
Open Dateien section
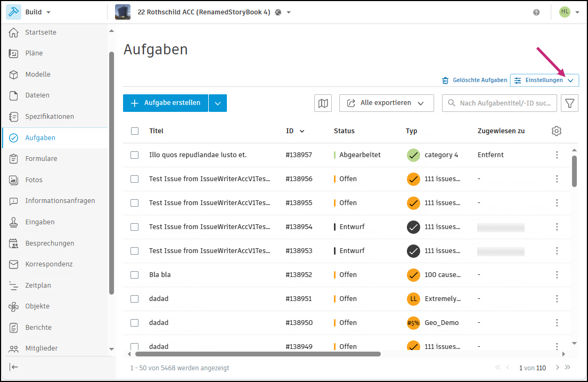(37, 95)
